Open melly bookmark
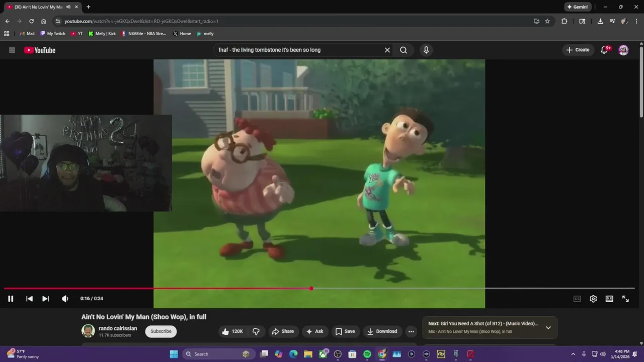Image resolution: width=644 pixels, height=362 pixels. click(205, 34)
